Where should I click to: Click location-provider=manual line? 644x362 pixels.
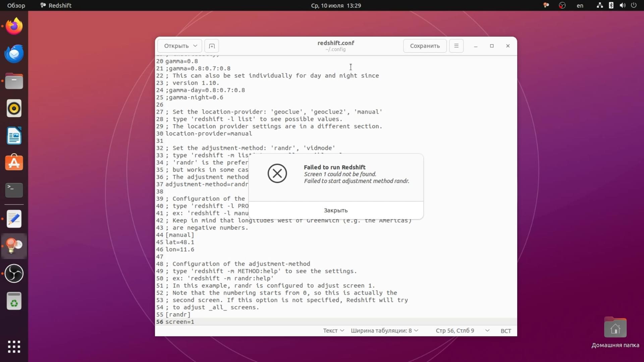[209, 133]
